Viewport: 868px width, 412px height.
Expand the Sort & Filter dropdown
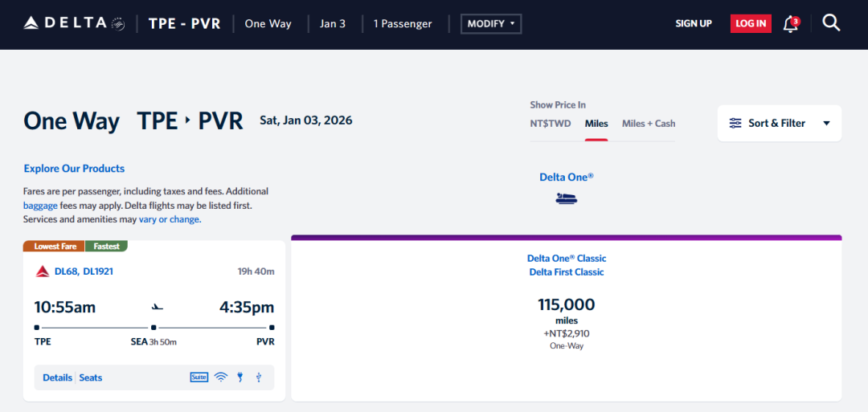coord(779,123)
